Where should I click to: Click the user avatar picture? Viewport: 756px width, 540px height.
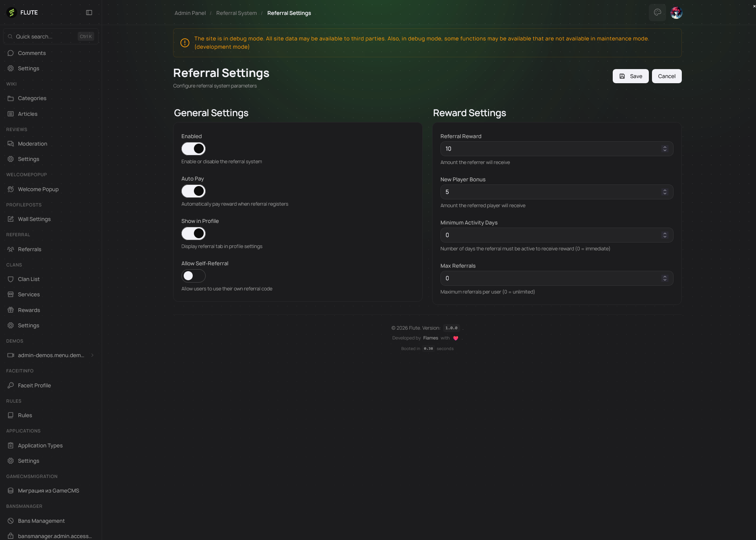point(676,13)
